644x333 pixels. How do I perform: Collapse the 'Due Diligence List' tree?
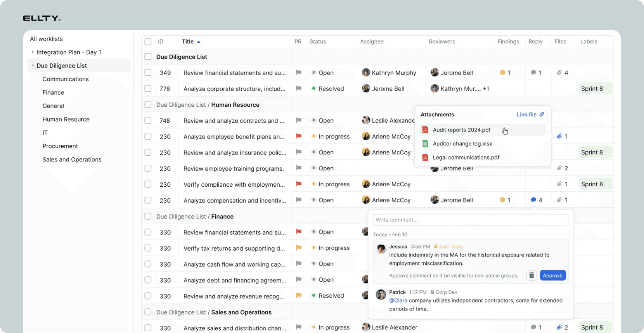point(33,66)
